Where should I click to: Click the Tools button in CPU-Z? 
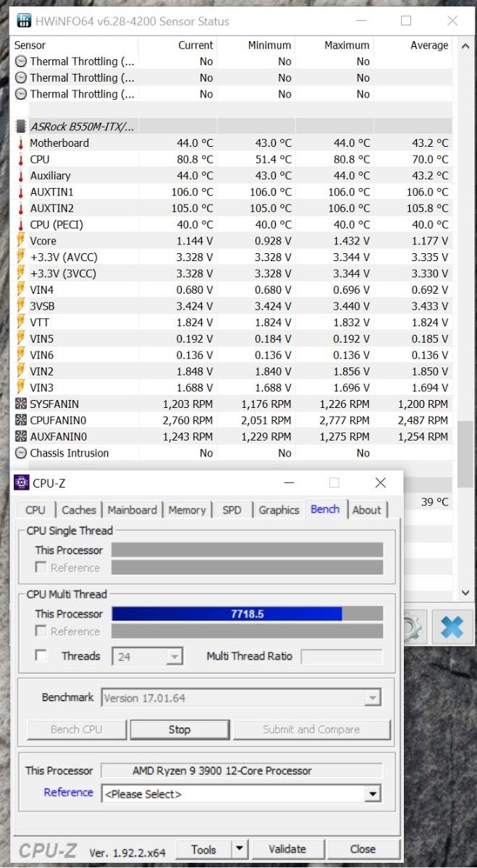pos(203,849)
